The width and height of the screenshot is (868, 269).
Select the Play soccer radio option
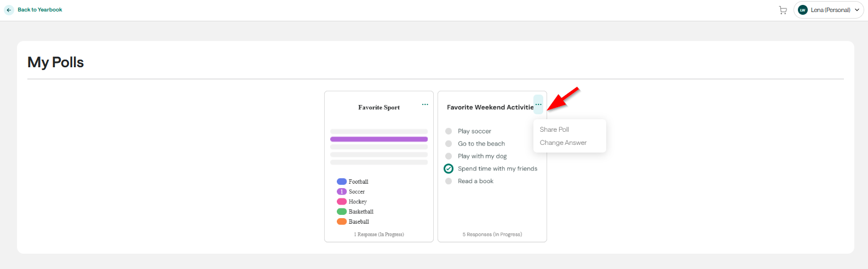[x=449, y=131]
